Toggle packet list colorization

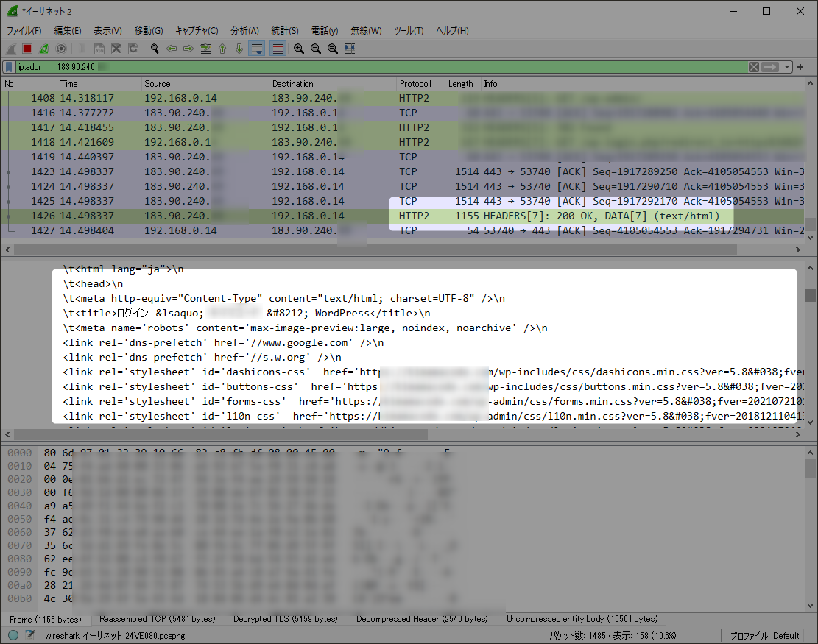pos(278,49)
